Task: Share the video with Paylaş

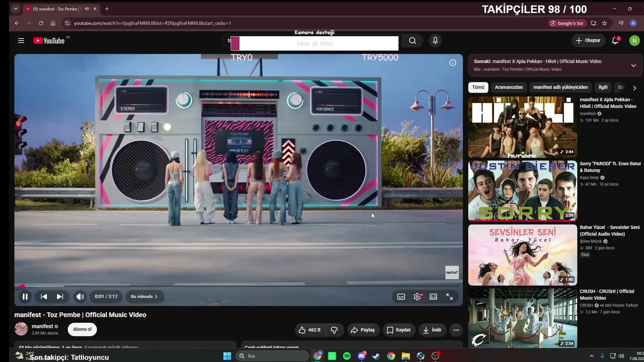Action: tap(363, 330)
